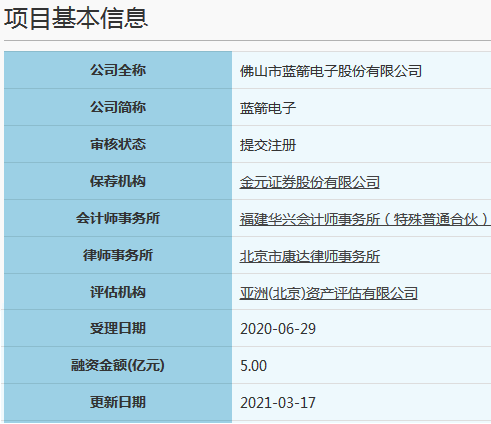
Task: Open the 亚洲(北京)资产评估有限公司 appraiser link
Action: 328,293
